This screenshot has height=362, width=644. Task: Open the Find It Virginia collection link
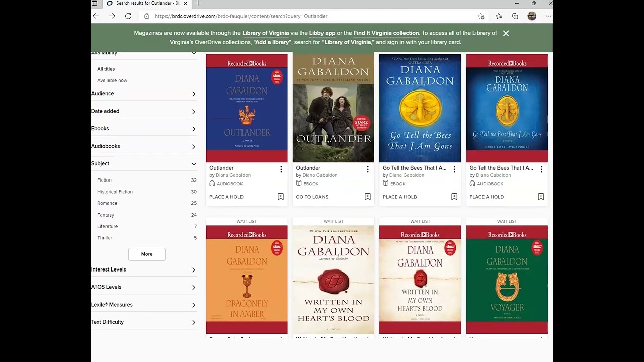tap(386, 33)
